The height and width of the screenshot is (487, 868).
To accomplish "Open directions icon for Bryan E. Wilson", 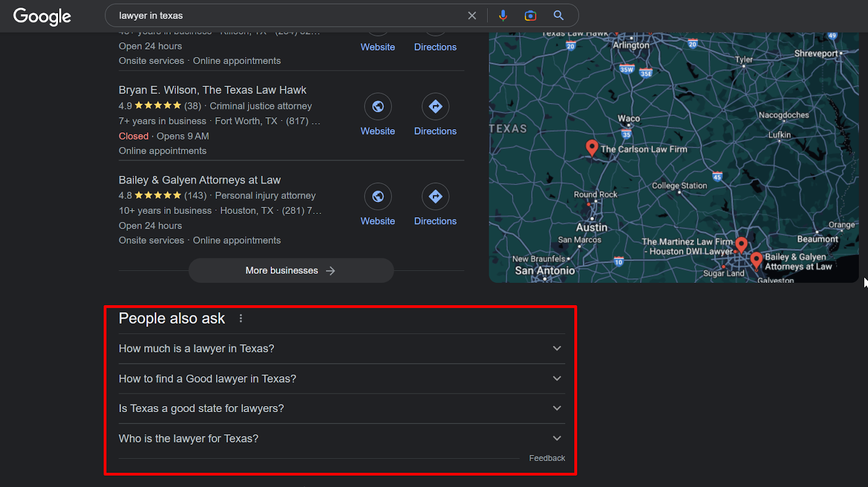I will pos(436,106).
